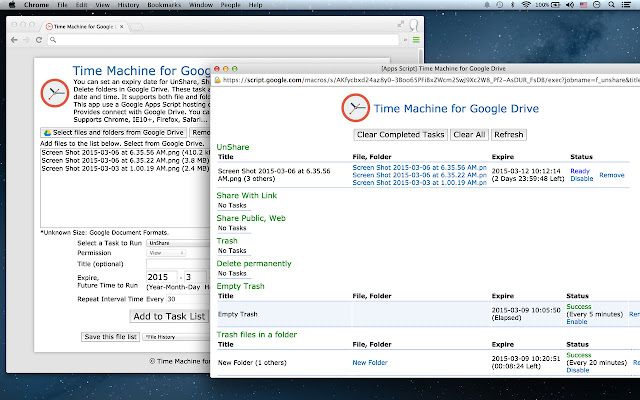Open the History menu
640x400 pixels.
click(x=128, y=5)
